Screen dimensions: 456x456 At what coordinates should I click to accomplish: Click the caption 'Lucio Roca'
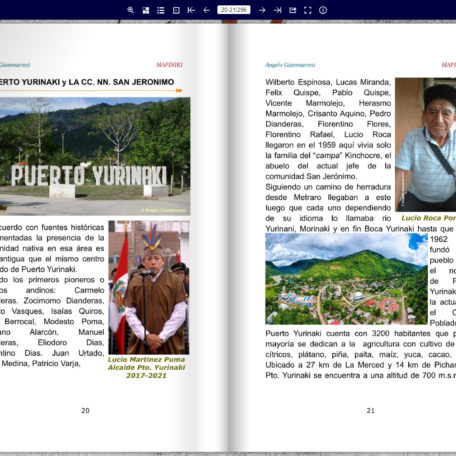(421, 218)
